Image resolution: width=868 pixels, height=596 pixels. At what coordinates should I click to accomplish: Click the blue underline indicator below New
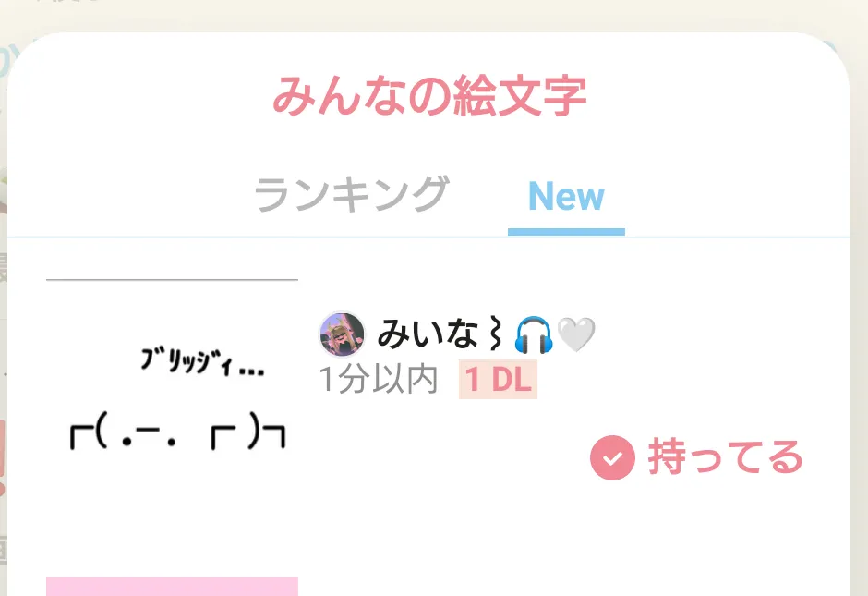(x=566, y=232)
